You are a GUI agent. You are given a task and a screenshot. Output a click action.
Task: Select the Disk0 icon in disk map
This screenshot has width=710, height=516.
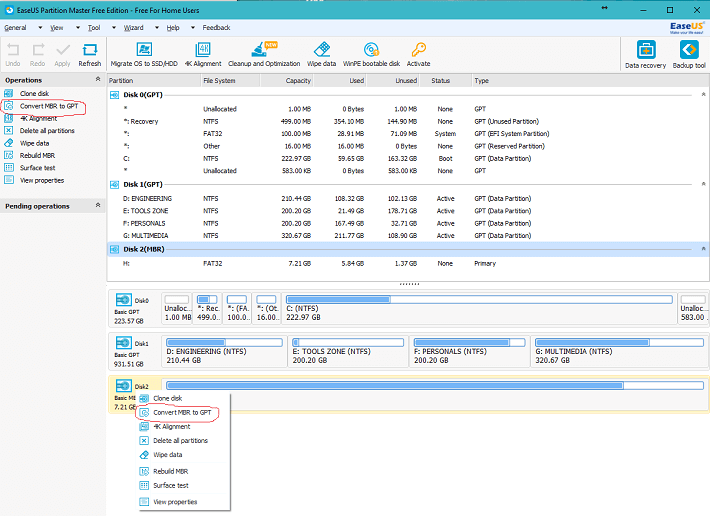click(x=124, y=300)
